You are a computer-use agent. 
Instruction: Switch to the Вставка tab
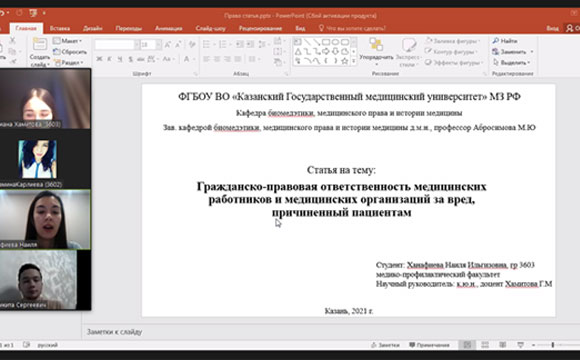(60, 28)
